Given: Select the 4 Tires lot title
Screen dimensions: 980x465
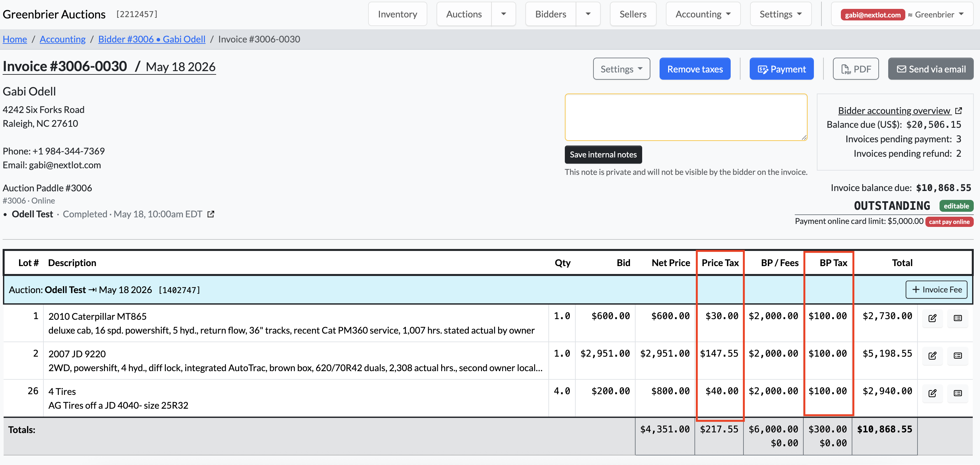Looking at the screenshot, I should 62,392.
